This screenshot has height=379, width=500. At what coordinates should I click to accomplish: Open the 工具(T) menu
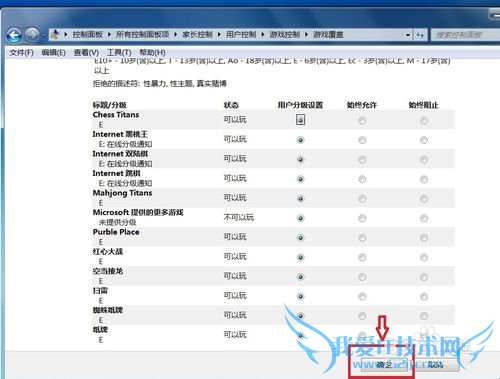(x=119, y=53)
